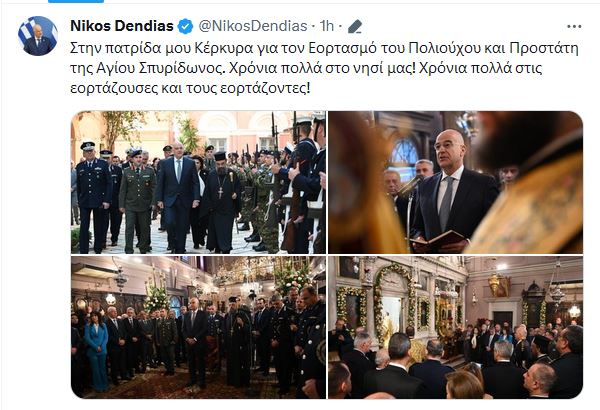Click the pencil edited-post icon
The height and width of the screenshot is (410, 600).
pos(355,26)
